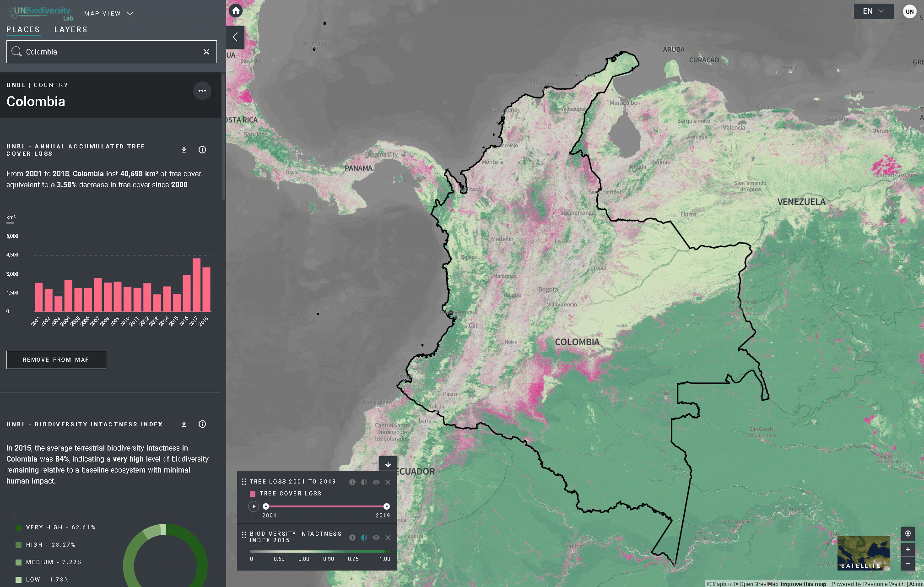The height and width of the screenshot is (587, 924).
Task: Click the Remove From Map button
Action: [x=56, y=360]
